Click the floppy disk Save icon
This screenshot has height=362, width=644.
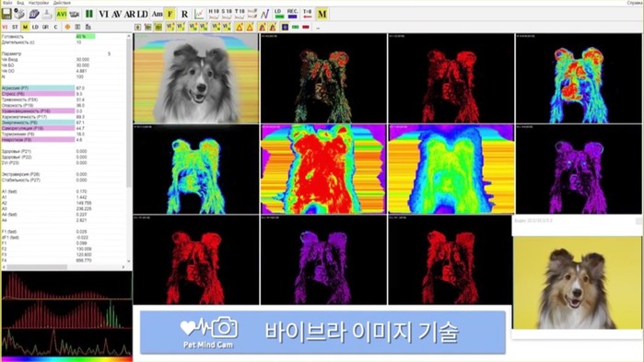click(x=6, y=14)
